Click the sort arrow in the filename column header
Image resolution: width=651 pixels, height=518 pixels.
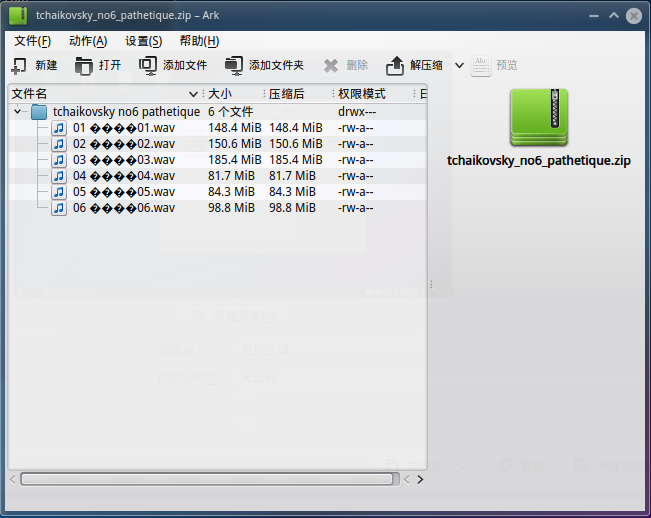(193, 94)
